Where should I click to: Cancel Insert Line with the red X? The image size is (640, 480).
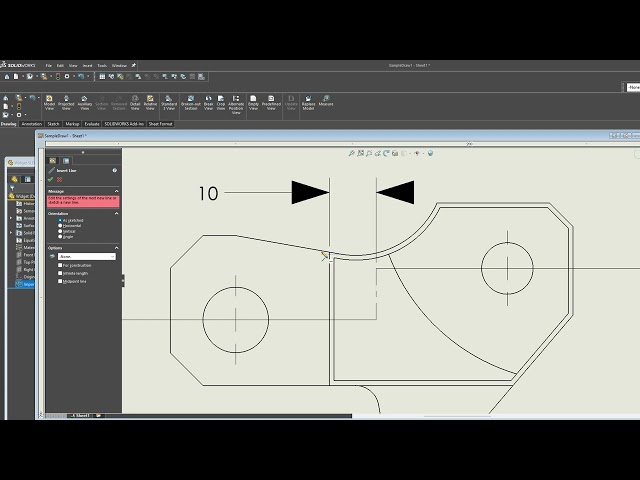point(60,180)
